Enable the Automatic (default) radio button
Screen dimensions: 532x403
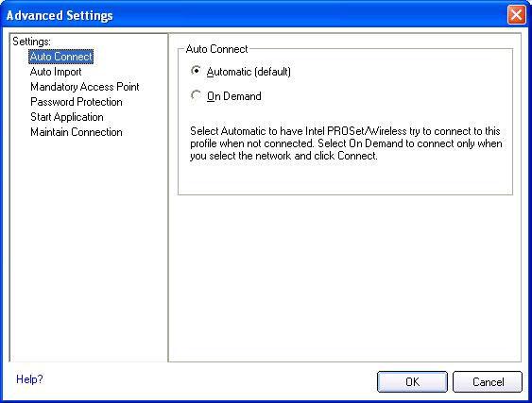(196, 71)
